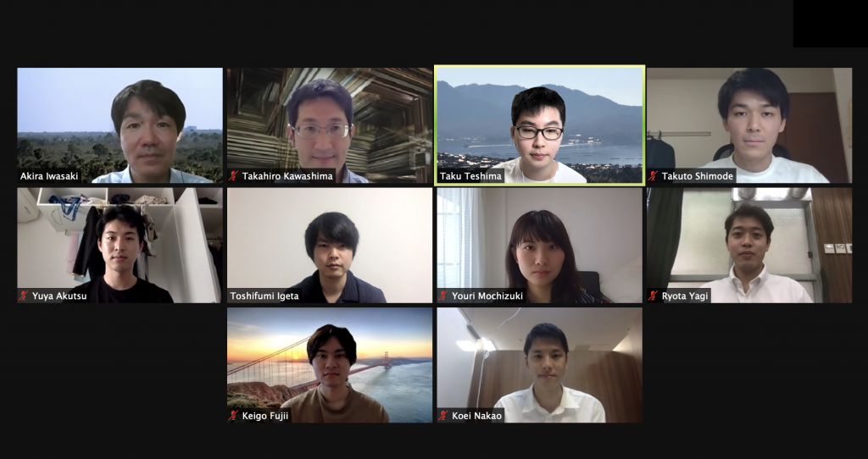Select Takuto Shimode's video feed
The image size is (868, 459).
[x=749, y=125]
